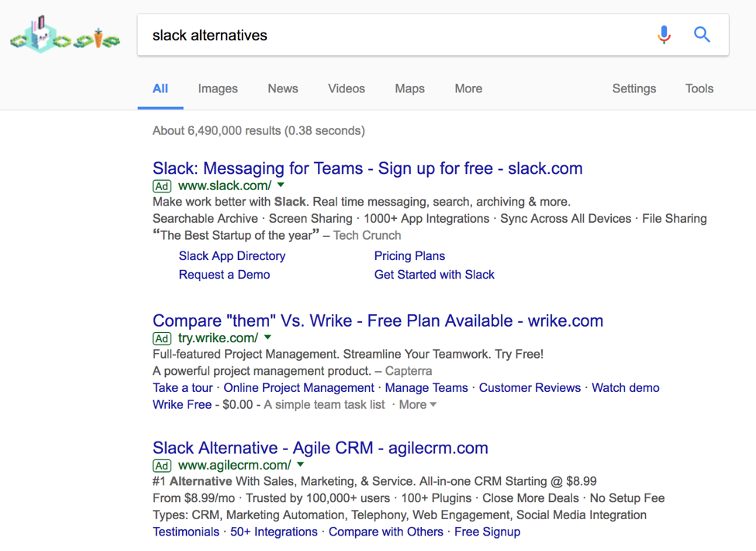Click the blue magnifier search icon
The height and width of the screenshot is (551, 756).
tap(702, 35)
